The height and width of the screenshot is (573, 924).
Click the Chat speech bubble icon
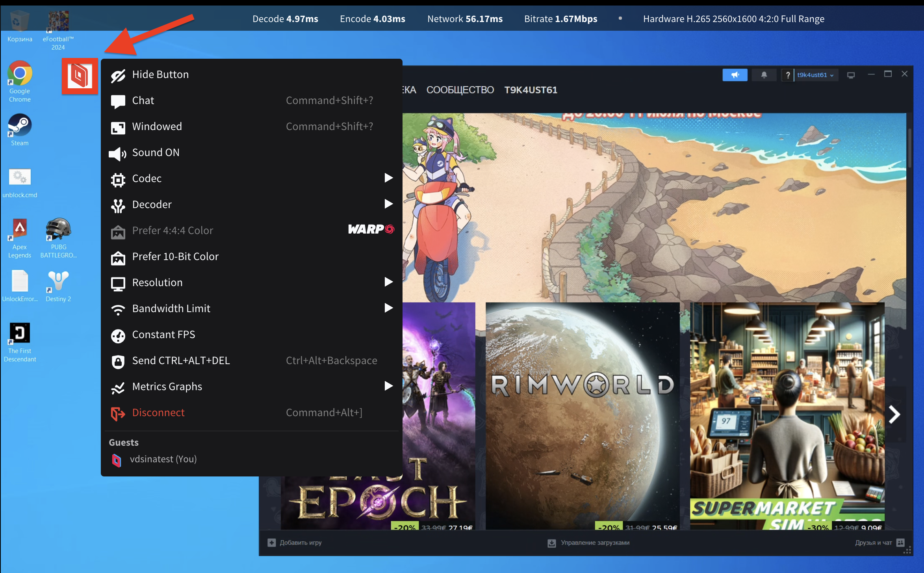pos(118,101)
